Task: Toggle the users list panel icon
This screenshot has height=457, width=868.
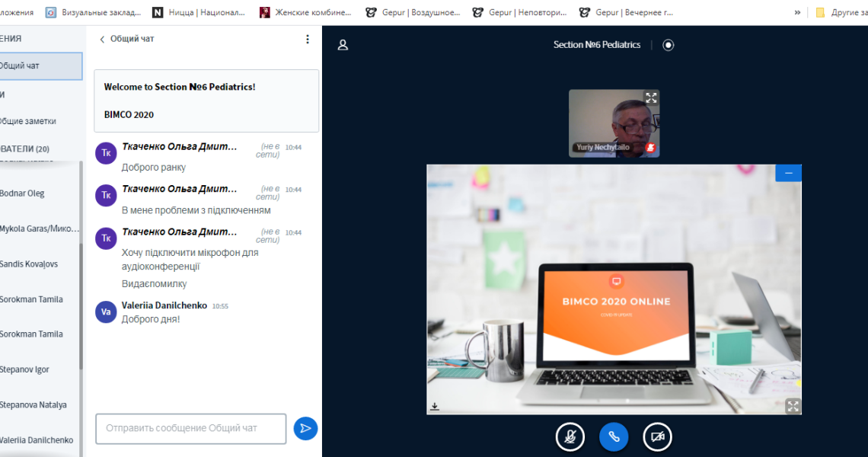Action: coord(343,45)
